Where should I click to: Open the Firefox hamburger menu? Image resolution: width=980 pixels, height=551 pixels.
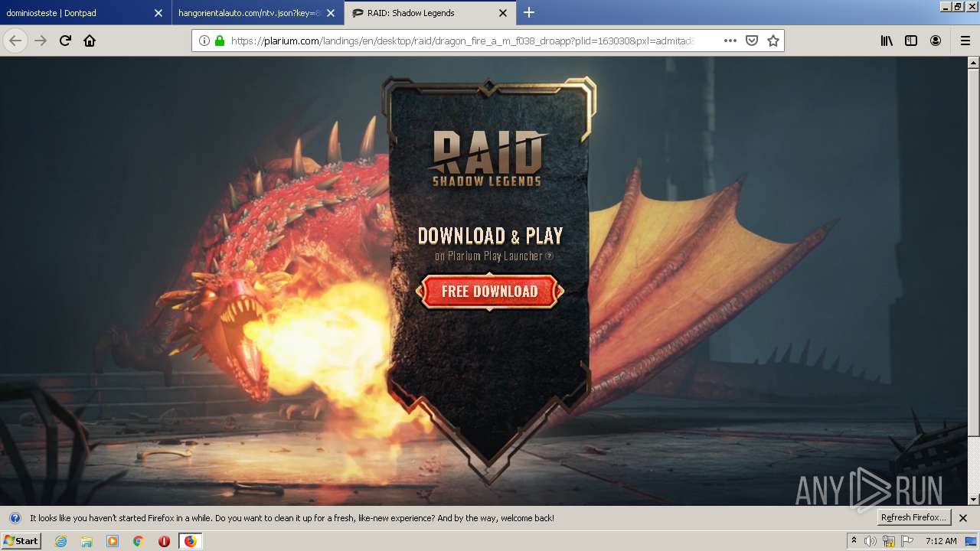point(965,41)
